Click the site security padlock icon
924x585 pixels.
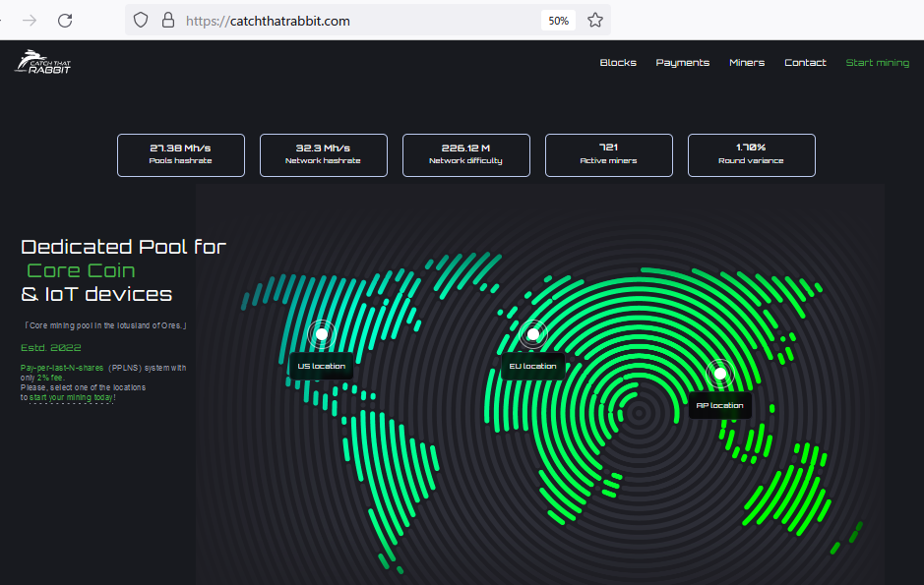click(167, 21)
